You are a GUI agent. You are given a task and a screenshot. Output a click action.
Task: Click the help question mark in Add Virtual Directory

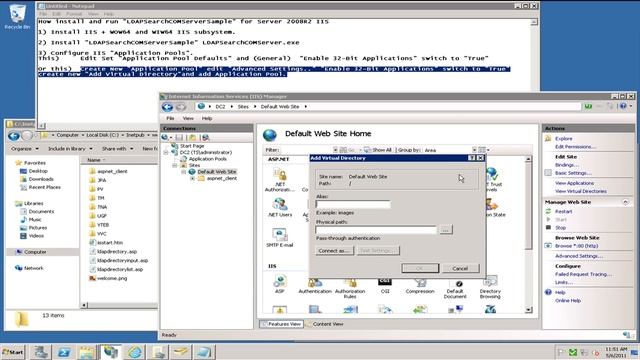[x=472, y=158]
